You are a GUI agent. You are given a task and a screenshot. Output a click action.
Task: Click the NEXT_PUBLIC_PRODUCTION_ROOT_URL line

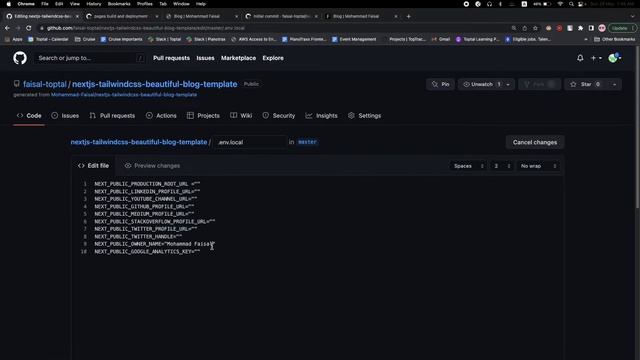coord(147,184)
